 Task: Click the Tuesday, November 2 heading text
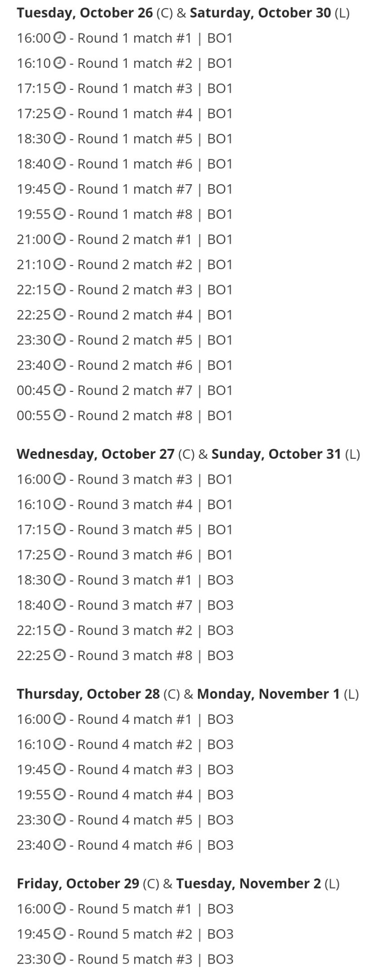tap(248, 883)
